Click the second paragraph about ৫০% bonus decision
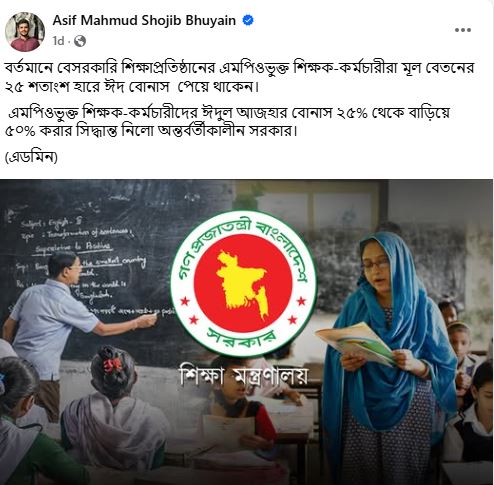Screen dimensions: 494x485 click(228, 122)
